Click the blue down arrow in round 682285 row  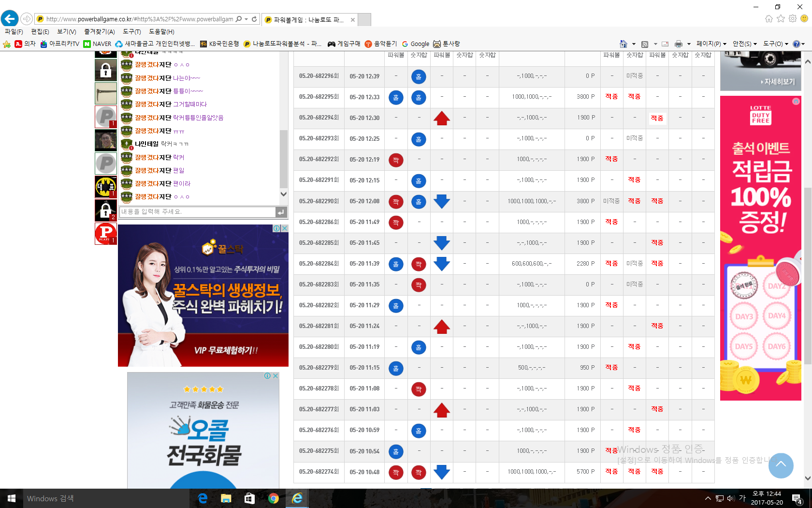point(442,243)
